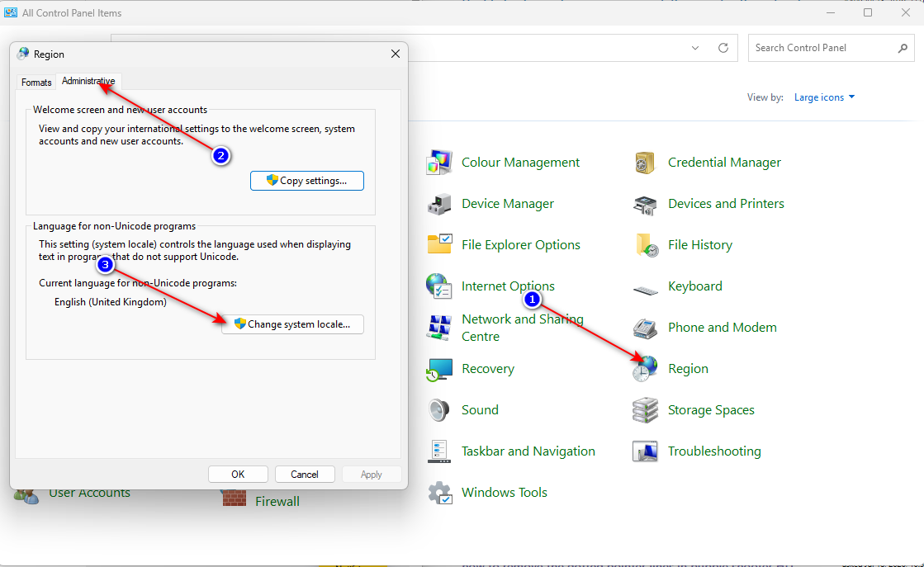Open the Region link
This screenshot has height=567, width=924.
[x=688, y=369]
